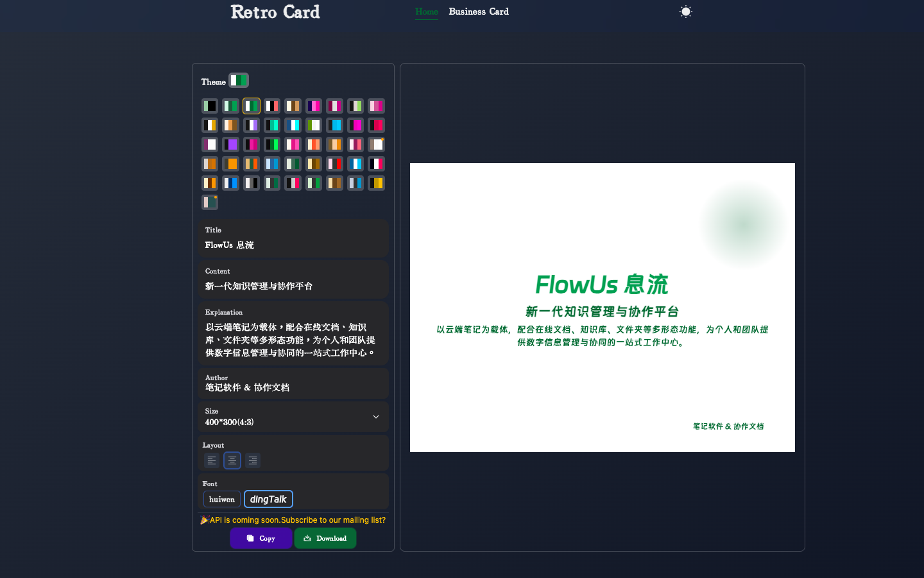Toggle light mode with the sun icon
This screenshot has width=924, height=578.
pos(686,12)
